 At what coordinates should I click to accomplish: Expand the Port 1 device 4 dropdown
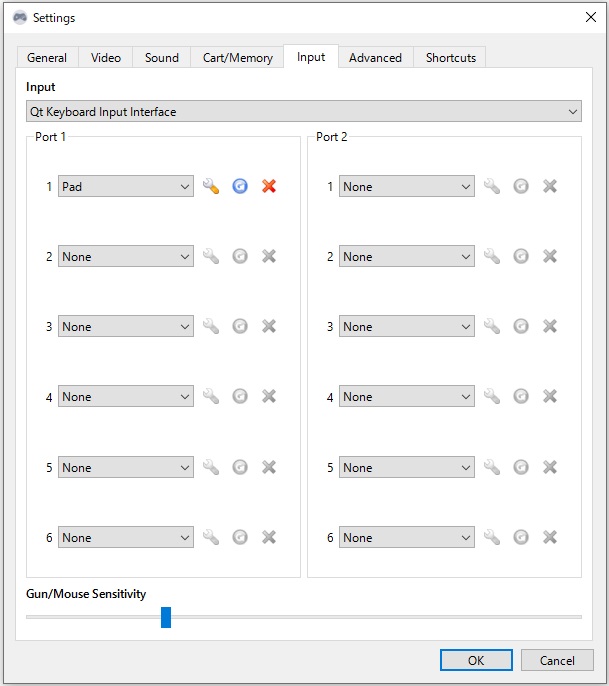pos(126,397)
